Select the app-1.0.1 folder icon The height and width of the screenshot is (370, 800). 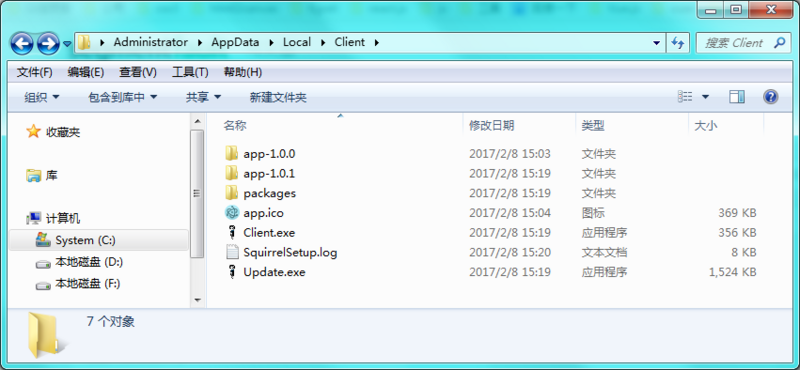232,173
